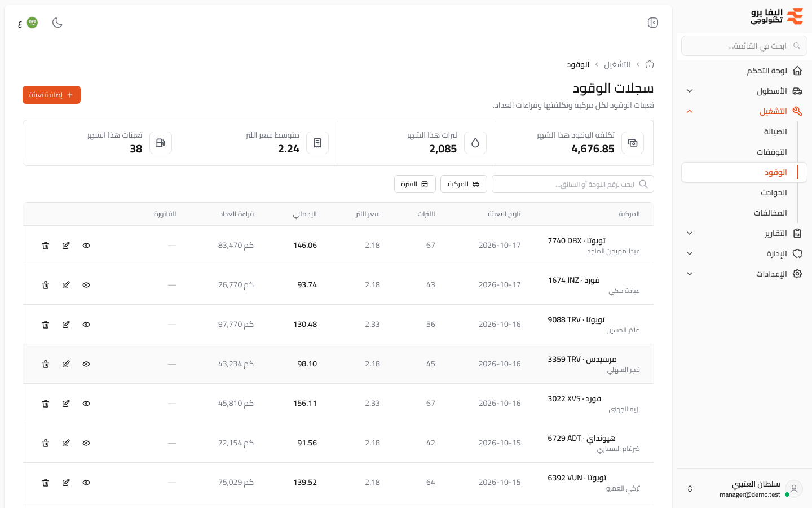Expand the الإعدادات menu section
The width and height of the screenshot is (812, 508).
(x=744, y=274)
